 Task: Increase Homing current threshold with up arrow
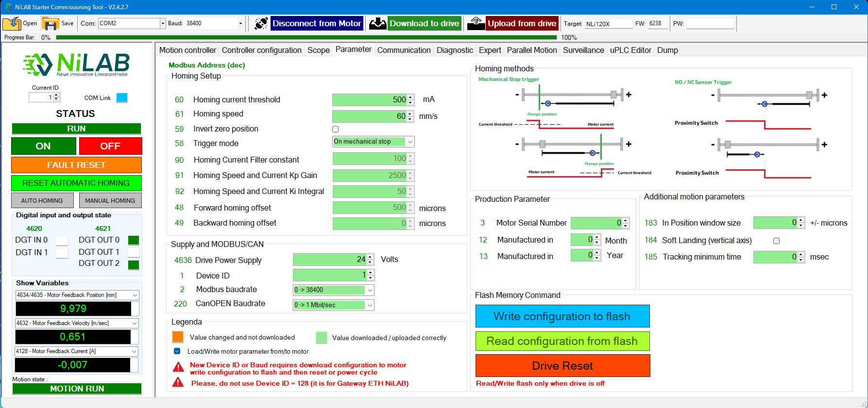click(410, 97)
